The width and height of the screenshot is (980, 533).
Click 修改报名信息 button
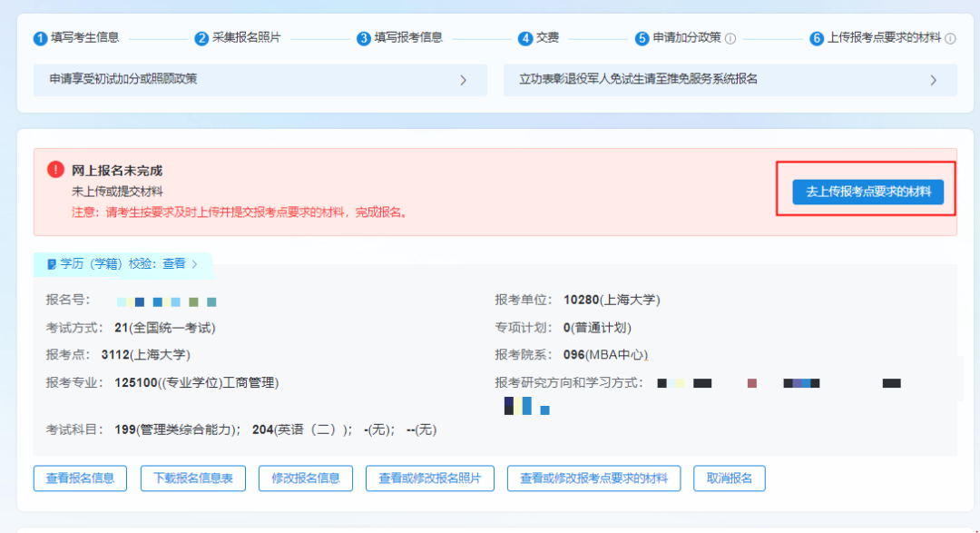click(306, 479)
